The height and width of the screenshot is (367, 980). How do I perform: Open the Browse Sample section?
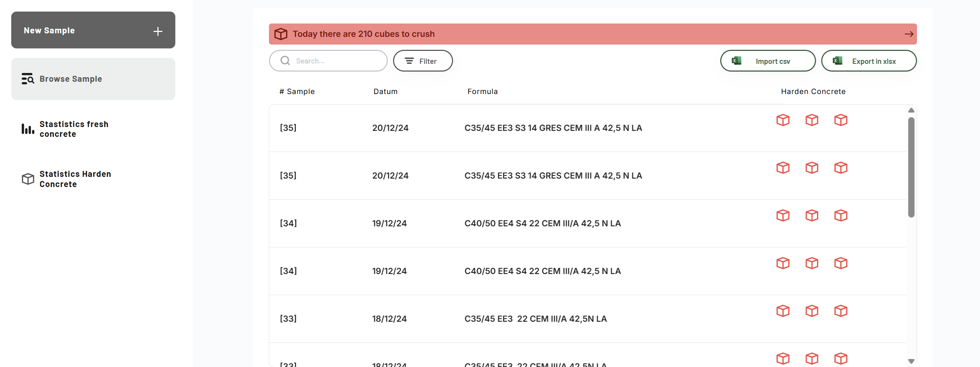[x=93, y=79]
